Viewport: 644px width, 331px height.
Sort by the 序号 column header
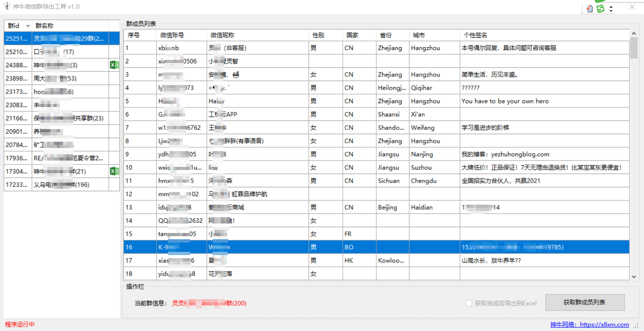(140, 35)
